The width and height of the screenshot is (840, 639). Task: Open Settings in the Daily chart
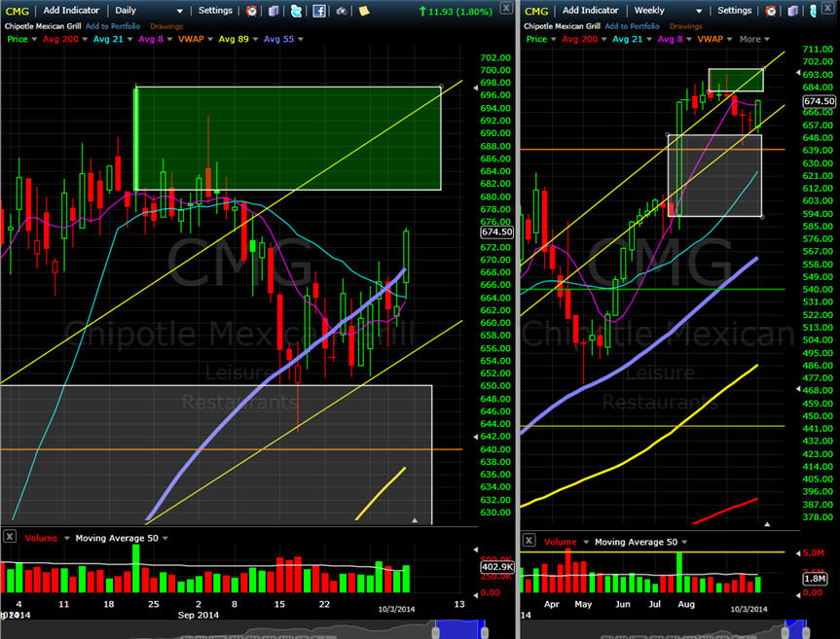[215, 10]
